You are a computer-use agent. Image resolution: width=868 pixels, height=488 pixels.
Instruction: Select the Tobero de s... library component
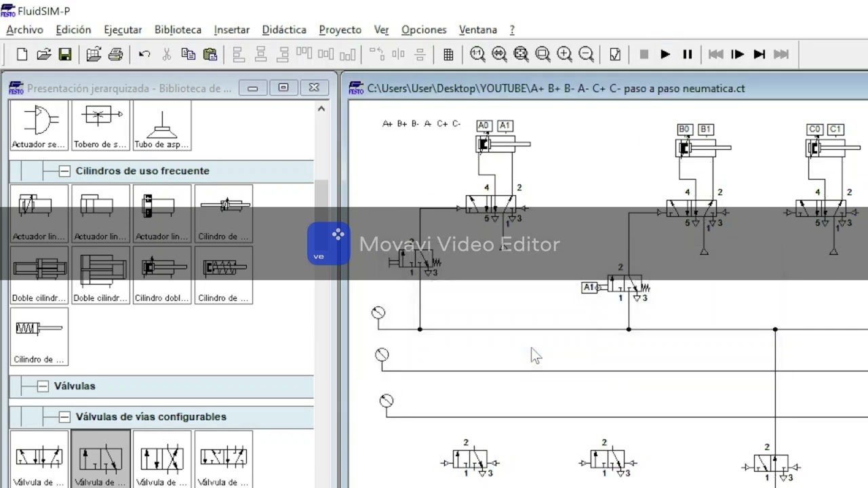pyautogui.click(x=100, y=125)
